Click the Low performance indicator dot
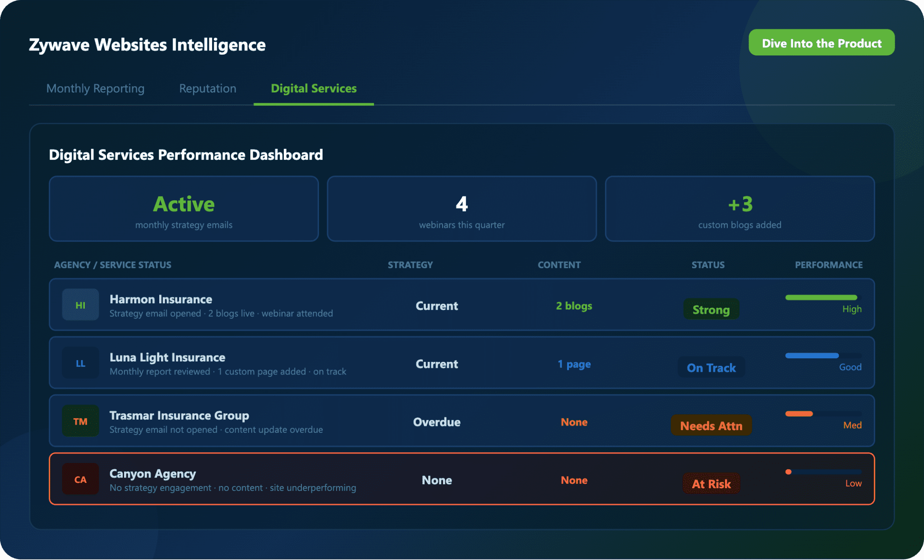This screenshot has width=924, height=560. (x=788, y=472)
